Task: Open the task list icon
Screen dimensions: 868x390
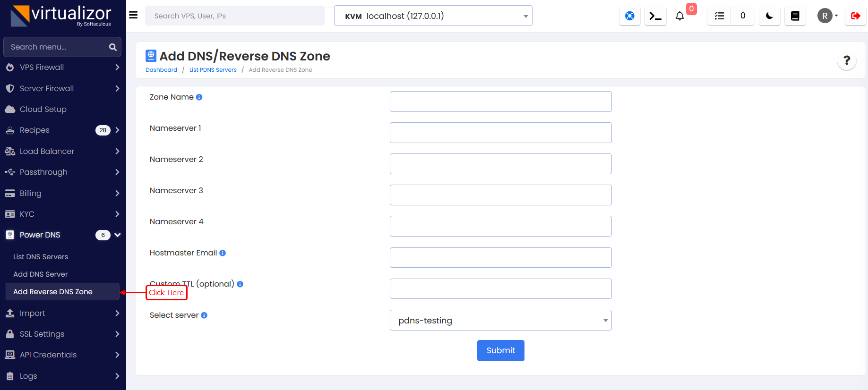Action: [x=719, y=16]
